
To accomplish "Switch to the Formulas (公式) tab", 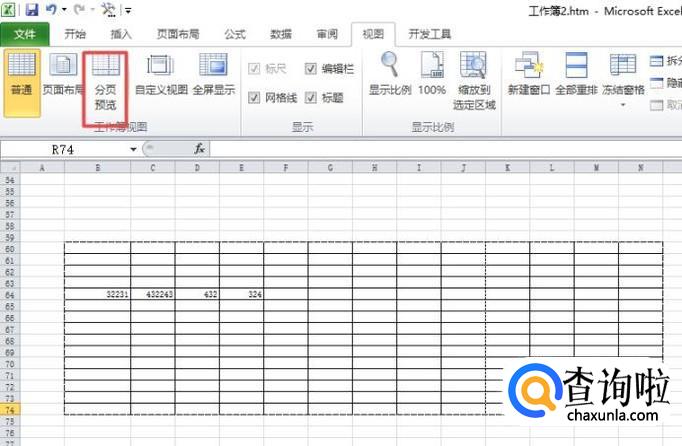I will tap(235, 34).
